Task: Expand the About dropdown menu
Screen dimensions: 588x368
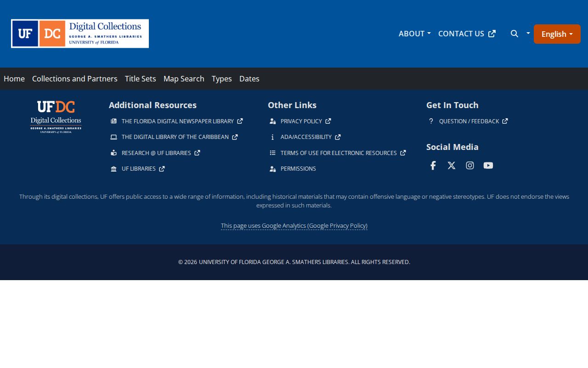Action: click(x=414, y=34)
